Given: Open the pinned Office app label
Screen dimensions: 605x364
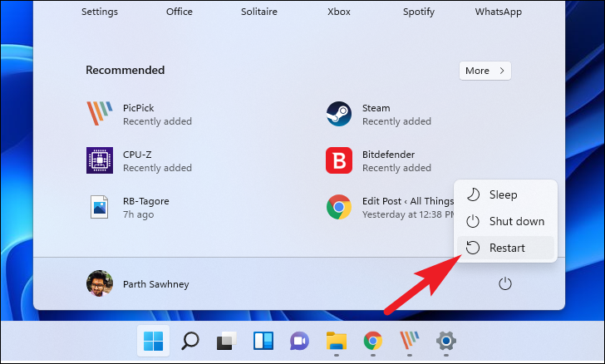Looking at the screenshot, I should pos(180,12).
